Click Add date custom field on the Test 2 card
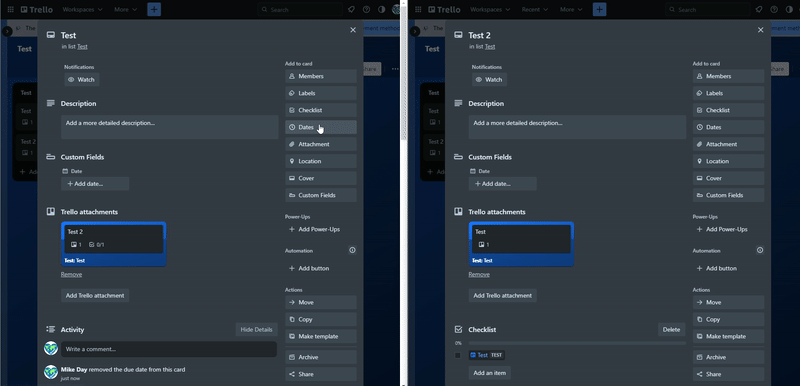The width and height of the screenshot is (800, 386). [503, 184]
